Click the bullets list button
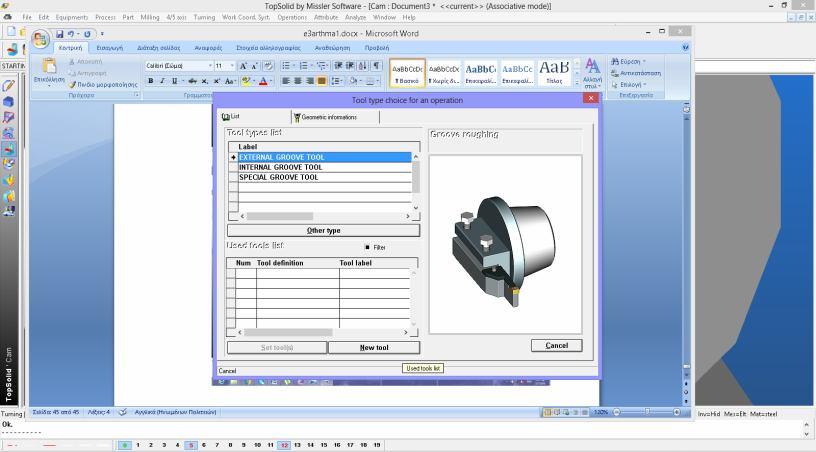Screen dimensions: 816x452 [286, 66]
